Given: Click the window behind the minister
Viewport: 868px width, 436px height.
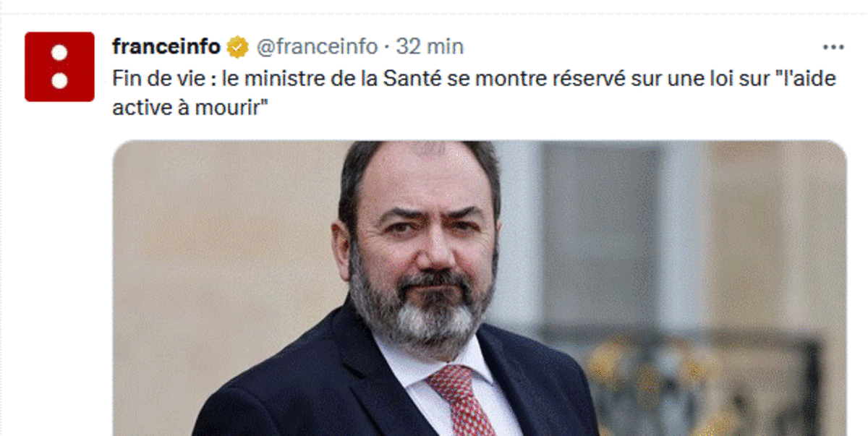Looking at the screenshot, I should [x=600, y=239].
